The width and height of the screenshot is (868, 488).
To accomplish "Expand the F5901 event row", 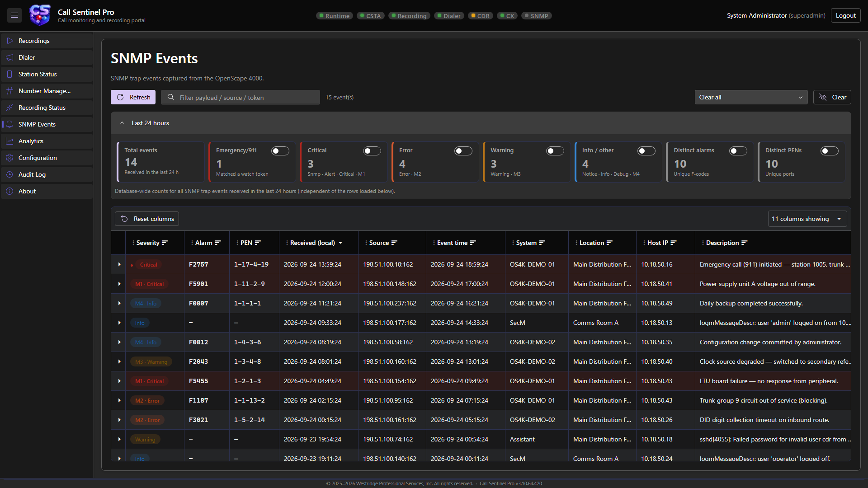I will point(119,284).
